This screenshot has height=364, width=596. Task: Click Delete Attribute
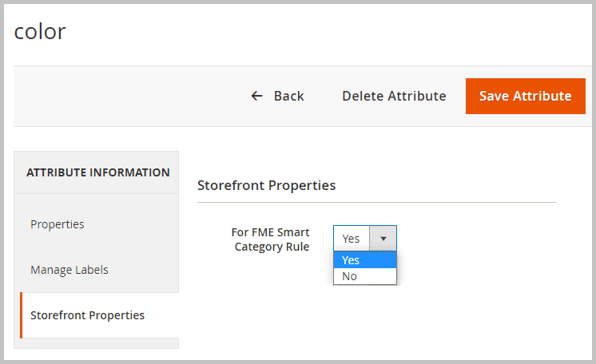click(x=394, y=96)
